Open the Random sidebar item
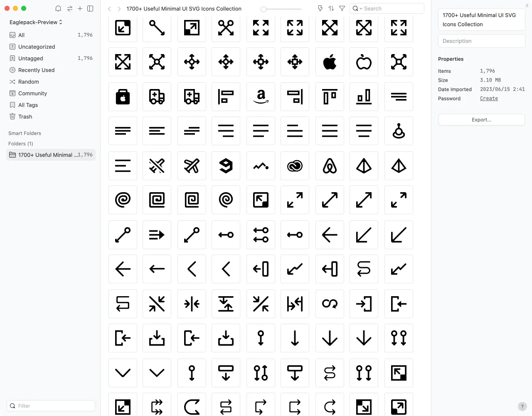532x416 pixels. tap(29, 82)
